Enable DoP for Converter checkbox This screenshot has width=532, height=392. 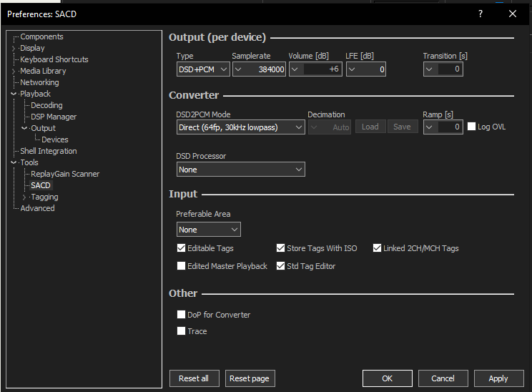(182, 315)
